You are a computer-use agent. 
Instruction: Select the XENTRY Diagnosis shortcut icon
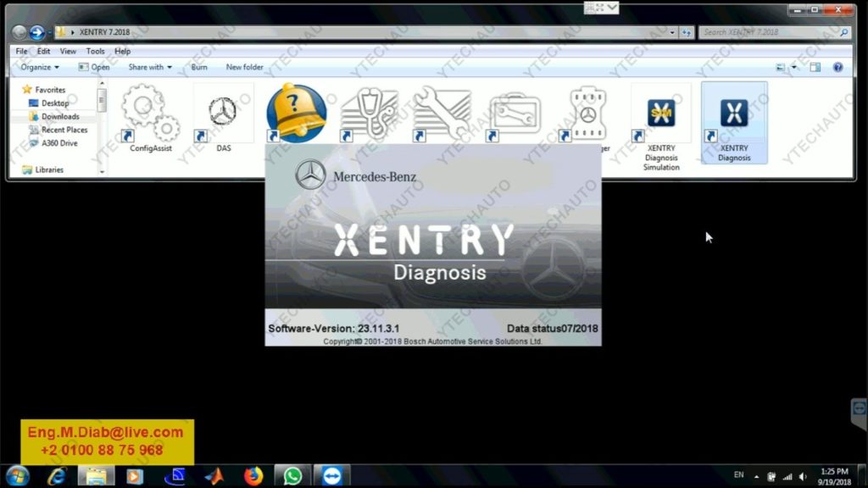pos(734,119)
